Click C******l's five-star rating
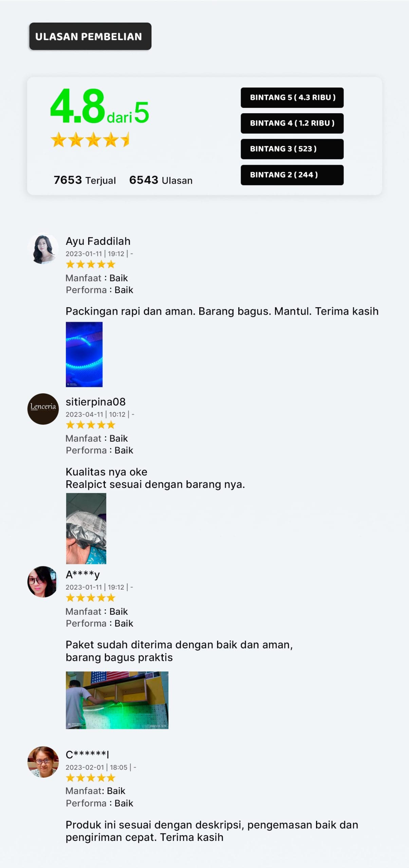Image resolution: width=409 pixels, height=868 pixels. pos(90,777)
